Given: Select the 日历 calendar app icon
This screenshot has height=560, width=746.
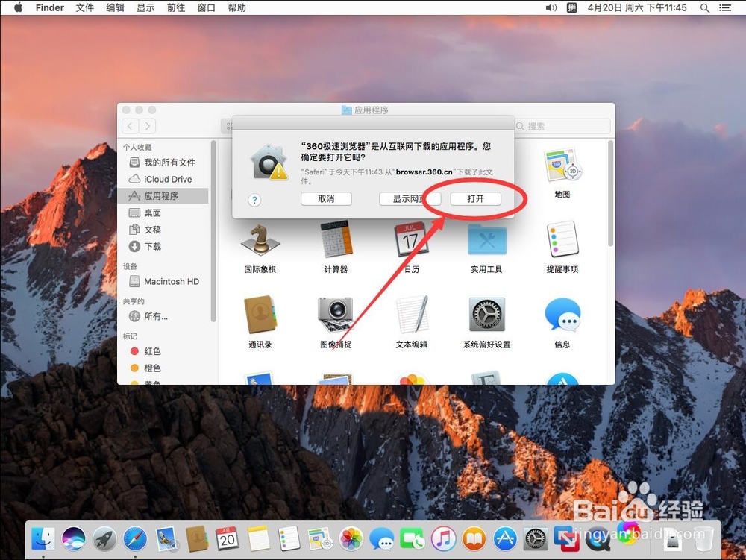Looking at the screenshot, I should point(411,239).
